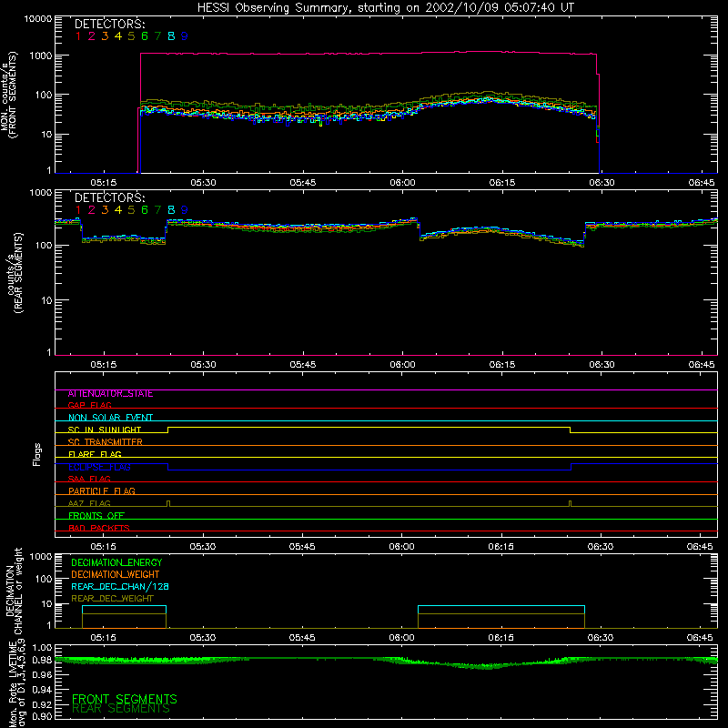Click the 05:15 tick under rear segments plot
Image resolution: width=728 pixels, height=728 pixels.
tap(103, 365)
